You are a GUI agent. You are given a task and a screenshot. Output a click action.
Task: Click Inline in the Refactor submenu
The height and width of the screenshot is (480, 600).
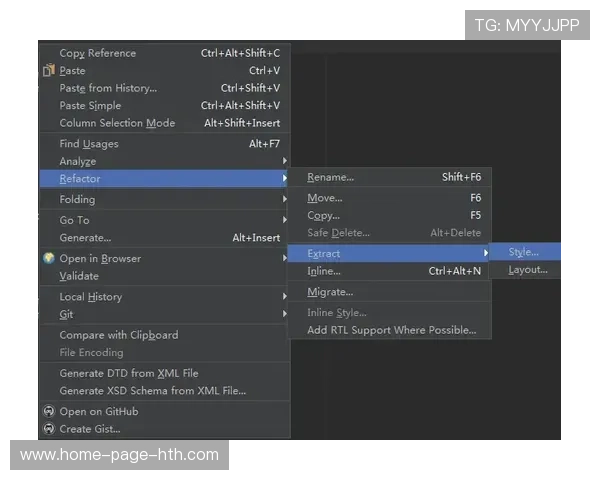324,271
